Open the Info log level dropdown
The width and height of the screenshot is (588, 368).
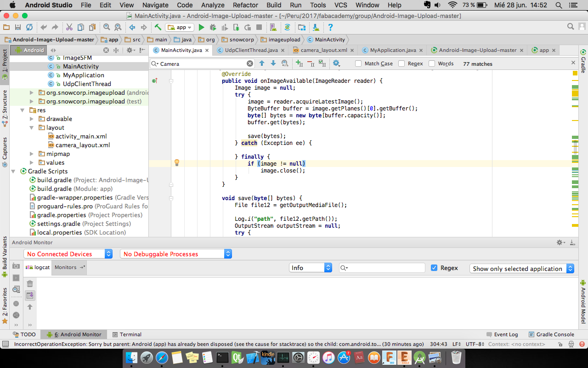pos(311,268)
